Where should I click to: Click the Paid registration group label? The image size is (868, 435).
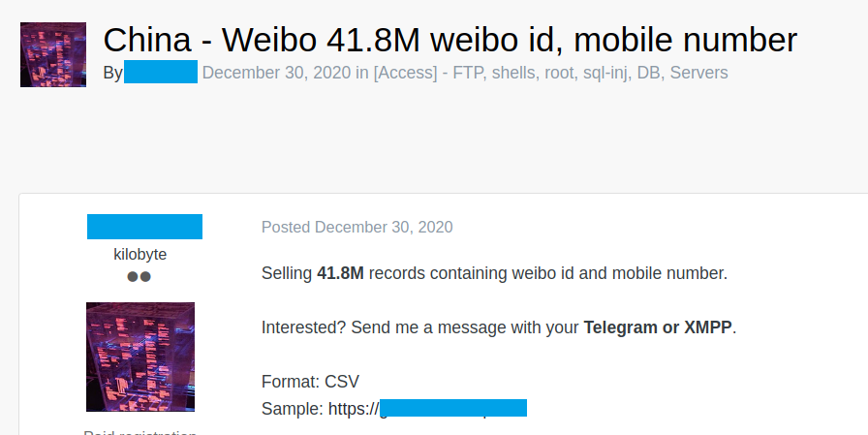[x=139, y=432]
